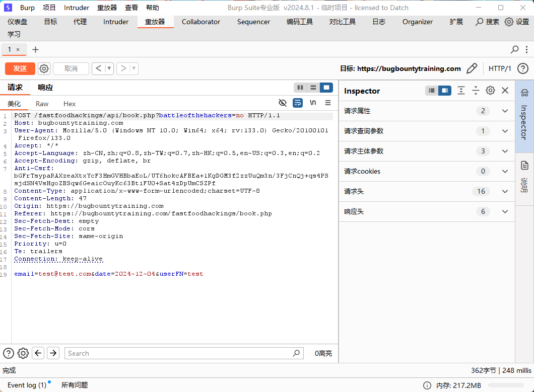Jump to previous search match arrow
The image size is (534, 392).
(x=38, y=353)
